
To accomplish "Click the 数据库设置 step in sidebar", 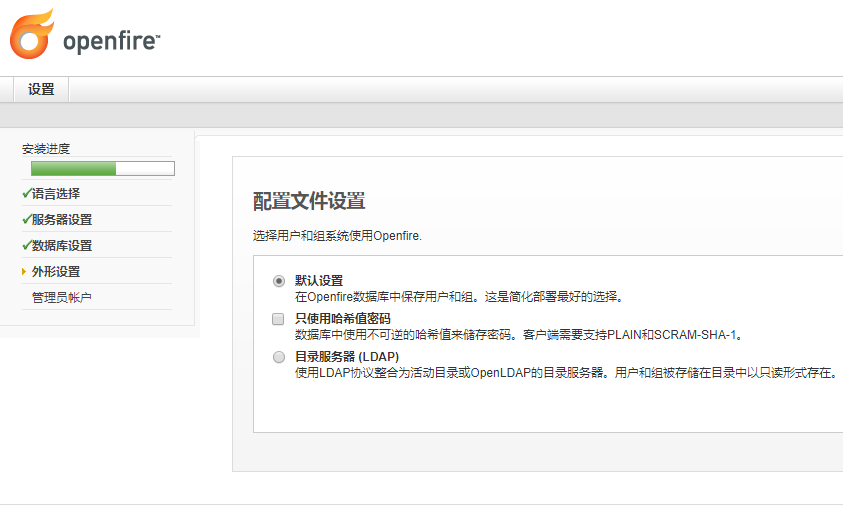I will pos(62,246).
